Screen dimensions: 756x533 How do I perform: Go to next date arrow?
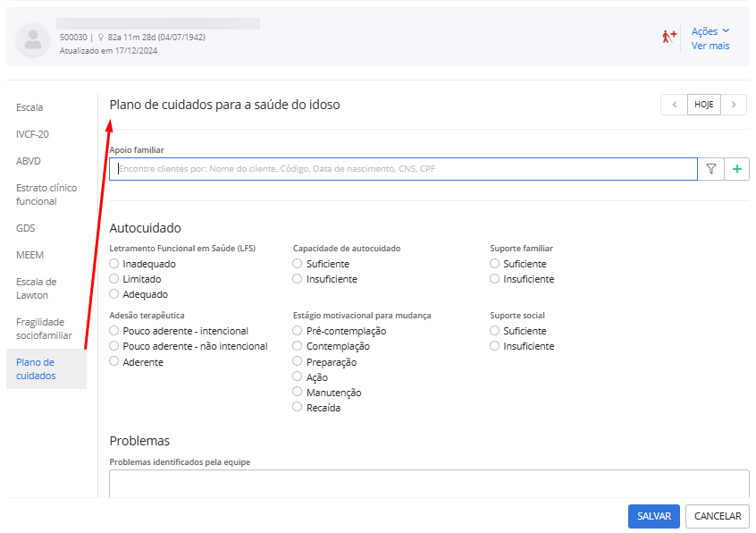click(x=734, y=105)
